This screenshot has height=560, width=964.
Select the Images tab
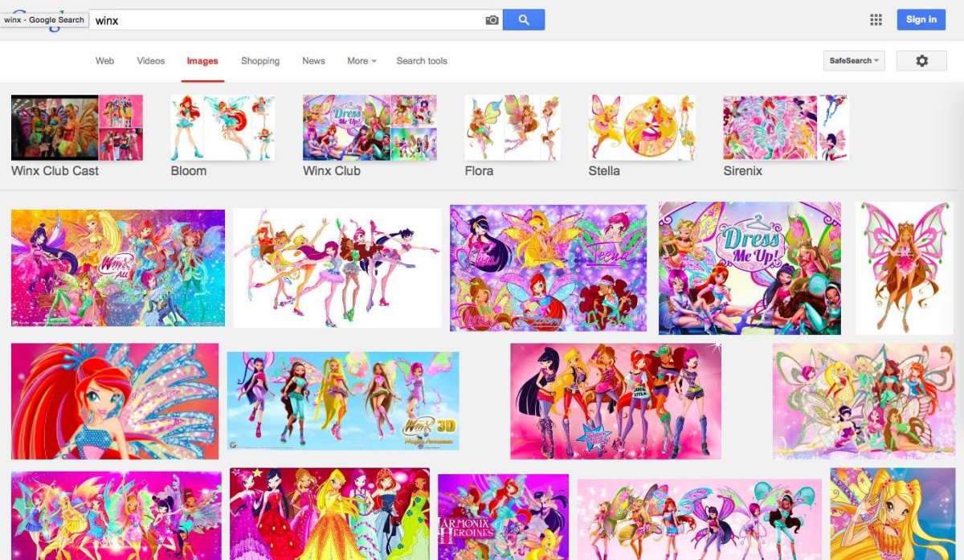[x=202, y=61]
